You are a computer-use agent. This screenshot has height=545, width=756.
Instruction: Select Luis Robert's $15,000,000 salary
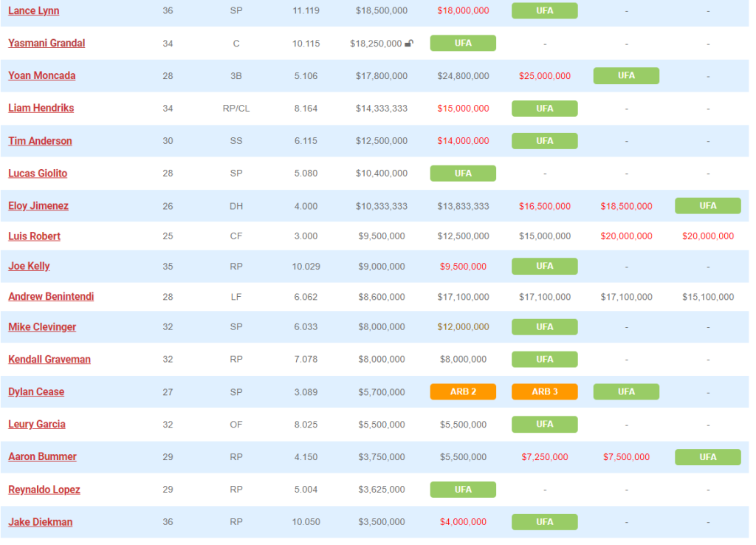(545, 236)
